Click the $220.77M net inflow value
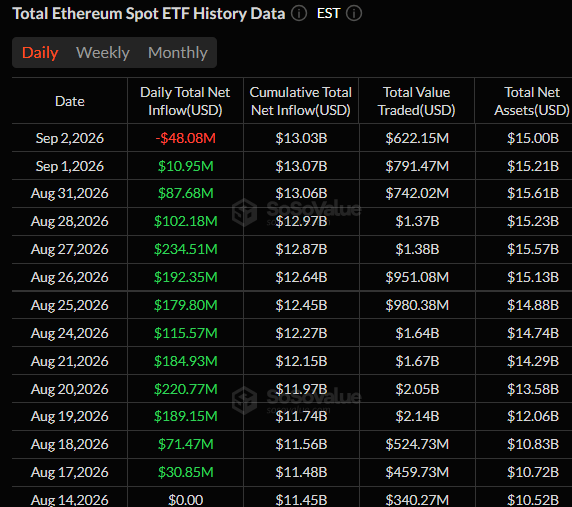The height and width of the screenshot is (507, 572). coord(185,389)
